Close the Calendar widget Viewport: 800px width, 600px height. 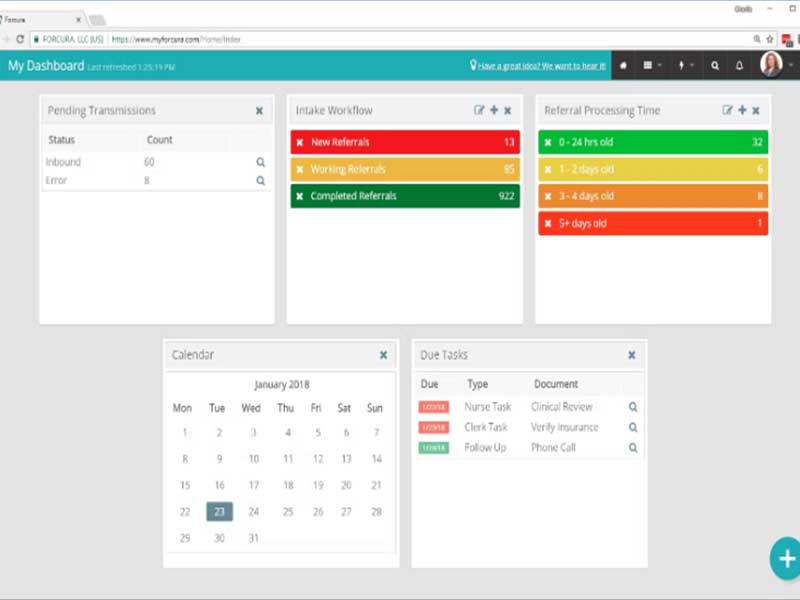point(383,355)
